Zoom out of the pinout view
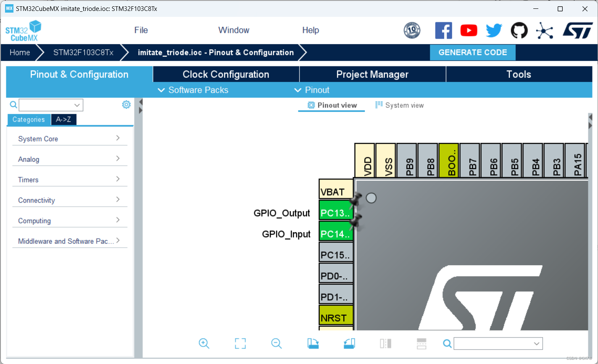This screenshot has width=598, height=364. pos(277,343)
